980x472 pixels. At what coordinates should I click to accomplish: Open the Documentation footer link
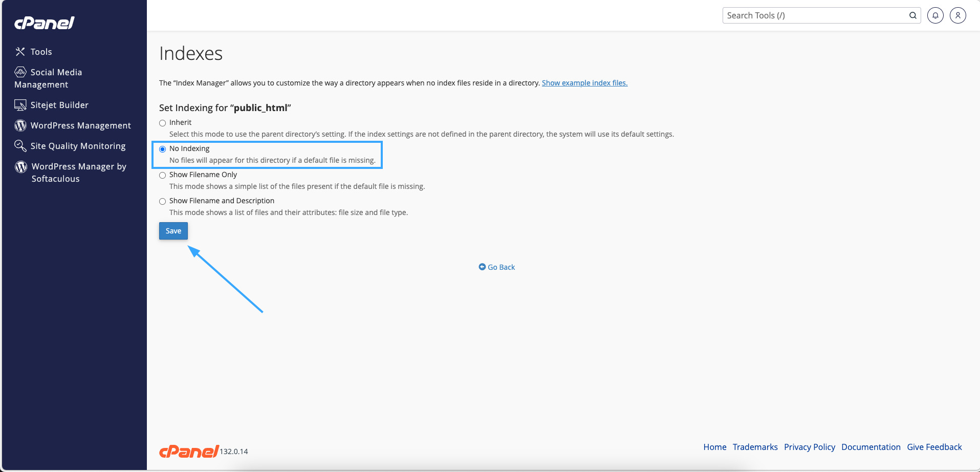(870, 447)
